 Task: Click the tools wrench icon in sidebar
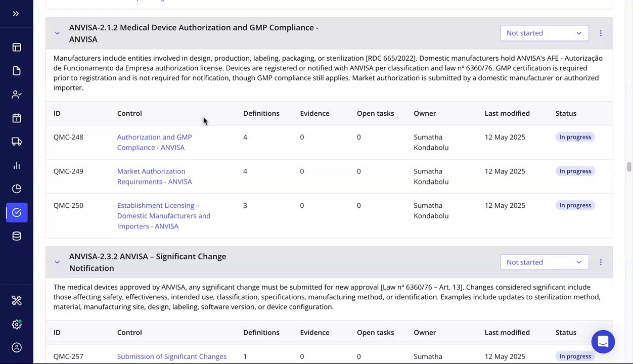(x=17, y=301)
